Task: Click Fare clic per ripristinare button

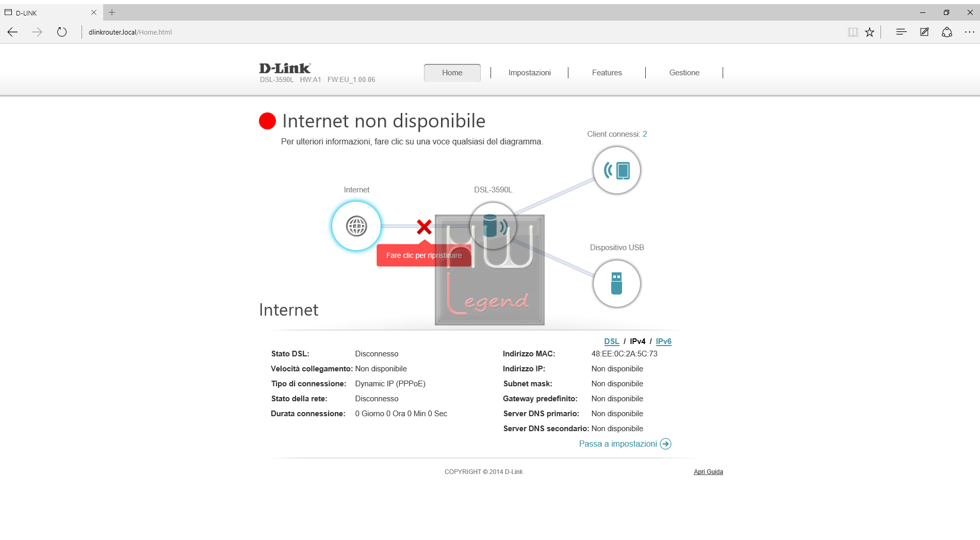Action: 424,255
